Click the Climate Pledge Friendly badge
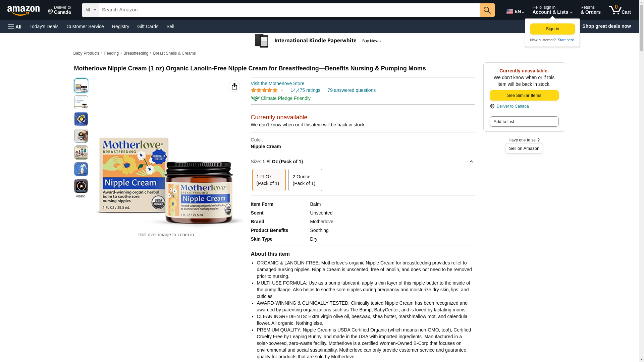644x362 pixels. tap(281, 99)
